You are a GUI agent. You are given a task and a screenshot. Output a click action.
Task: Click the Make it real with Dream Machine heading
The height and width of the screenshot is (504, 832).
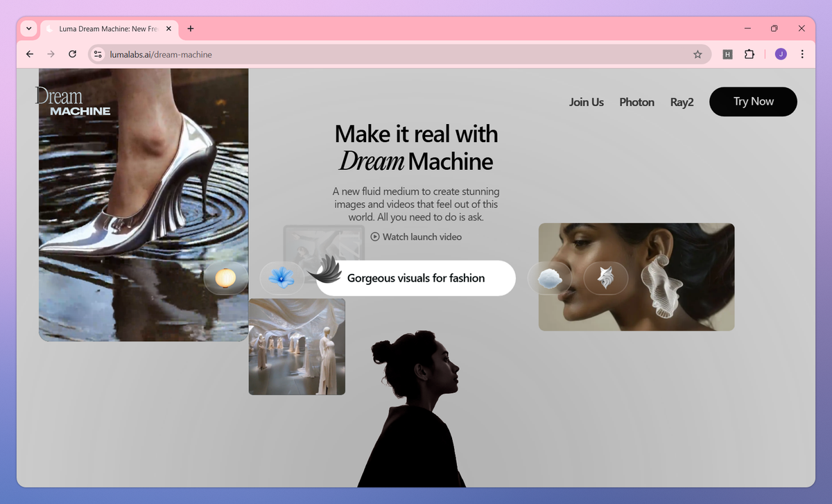416,147
